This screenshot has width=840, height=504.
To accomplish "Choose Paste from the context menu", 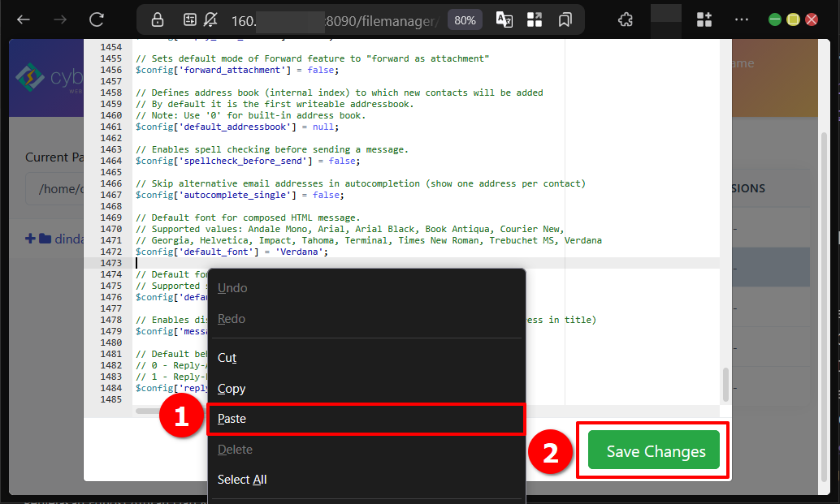I will click(x=232, y=419).
